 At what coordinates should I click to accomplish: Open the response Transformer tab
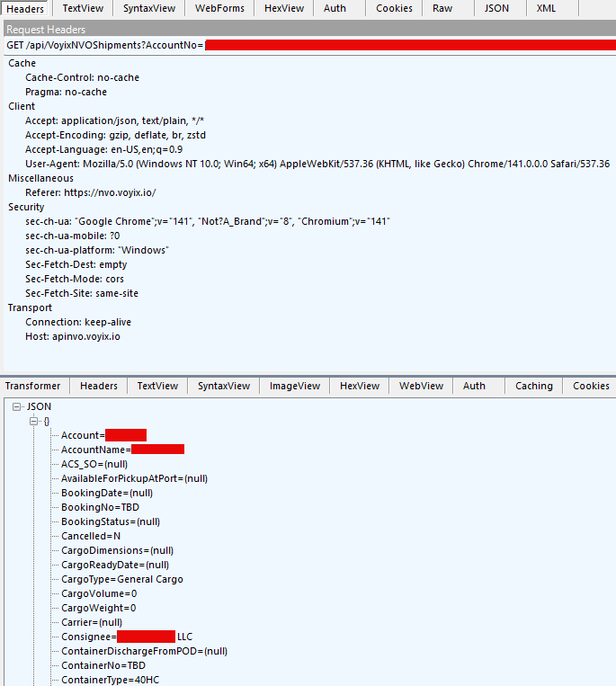33,386
